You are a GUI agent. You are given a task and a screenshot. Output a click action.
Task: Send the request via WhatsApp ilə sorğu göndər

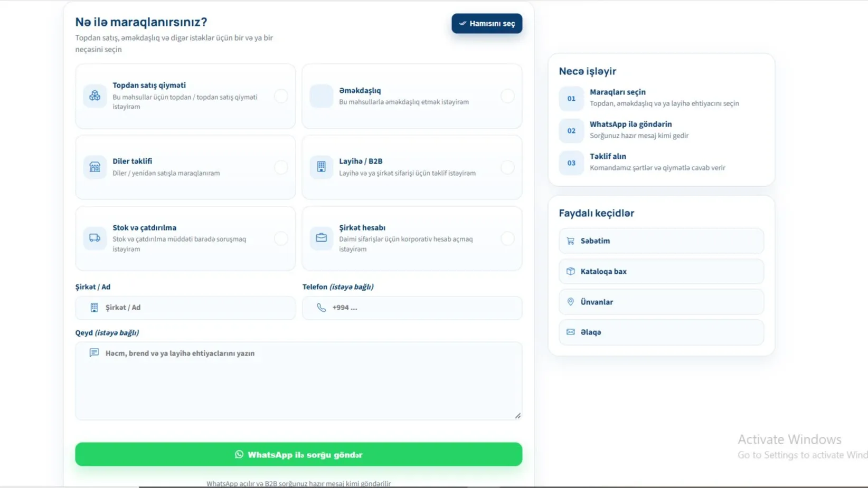tap(299, 454)
